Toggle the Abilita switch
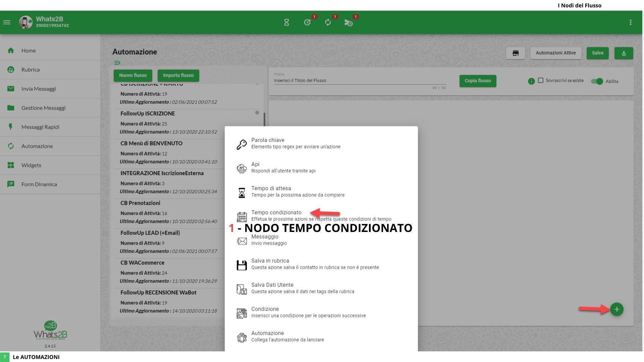This screenshot has width=644, height=362. point(597,81)
